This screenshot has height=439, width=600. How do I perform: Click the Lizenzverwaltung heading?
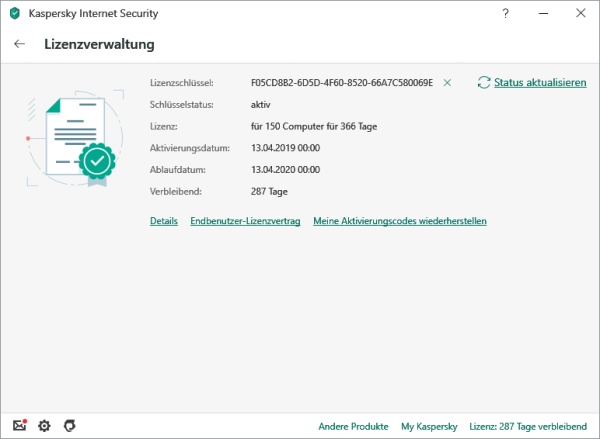99,44
